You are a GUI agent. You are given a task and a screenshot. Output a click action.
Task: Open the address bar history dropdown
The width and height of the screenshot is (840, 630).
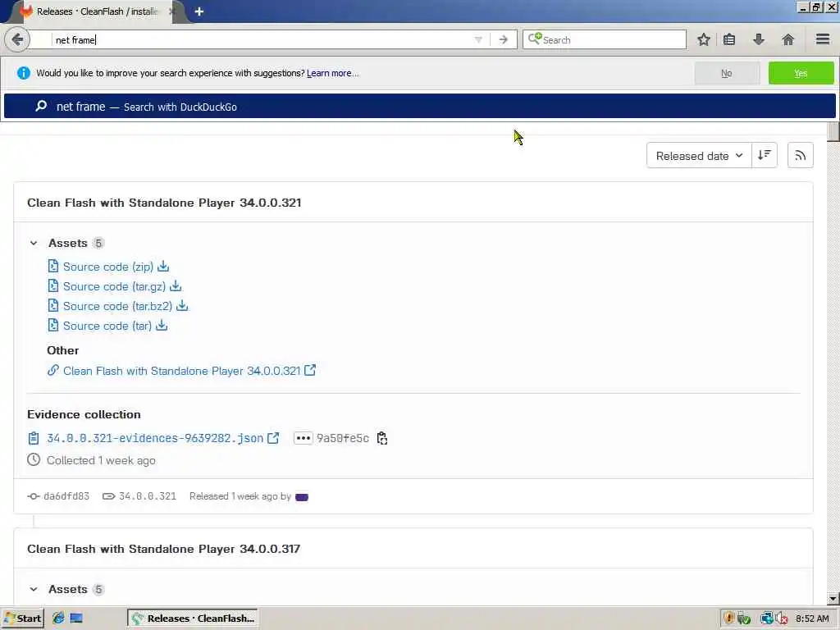478,39
